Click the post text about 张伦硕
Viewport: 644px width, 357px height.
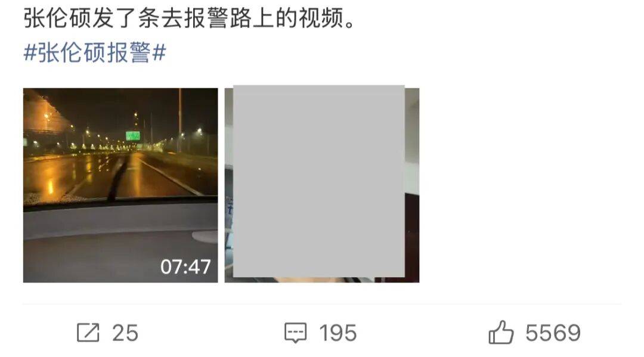(x=190, y=18)
